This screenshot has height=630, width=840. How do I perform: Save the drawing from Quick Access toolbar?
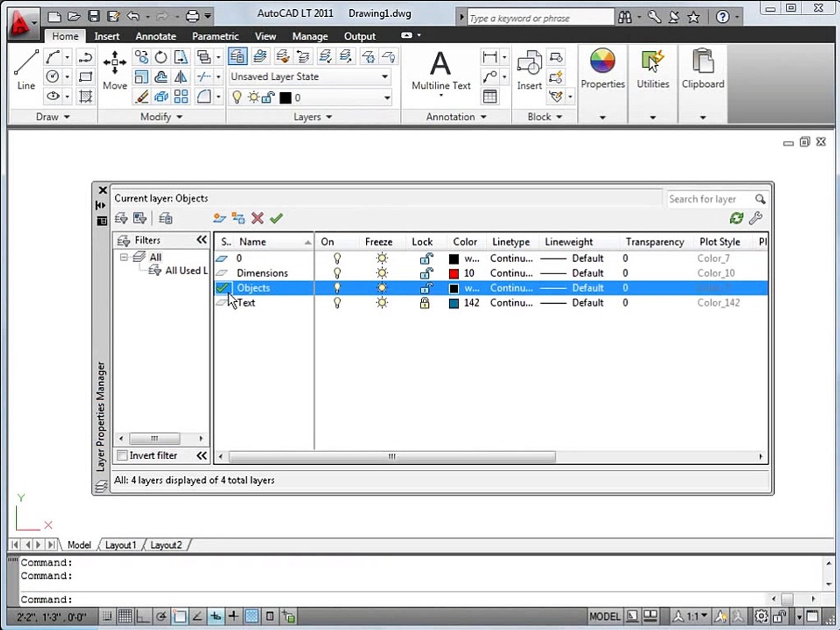tap(93, 16)
